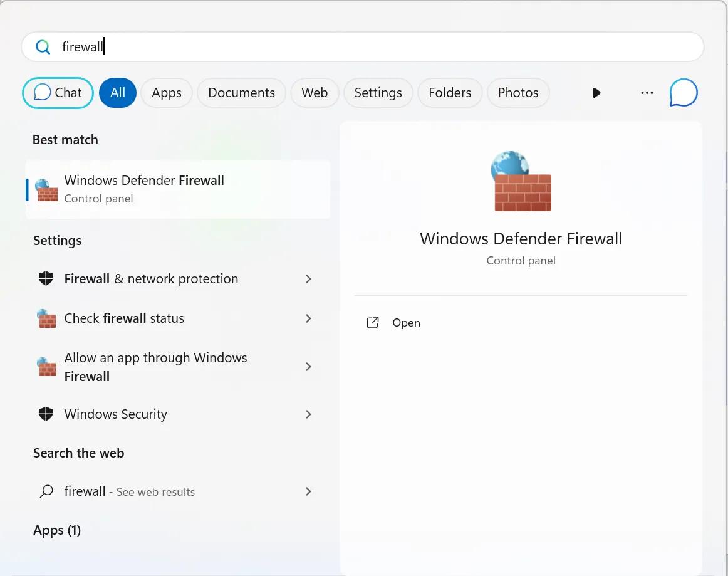Click the Windows Defender Firewall best match icon
The height and width of the screenshot is (576, 728).
tap(46, 190)
